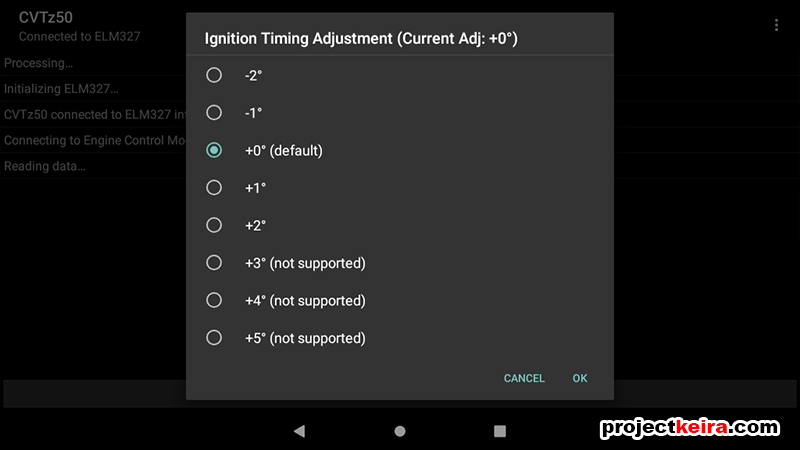Pick the +5° (not supported) radio circle

214,338
